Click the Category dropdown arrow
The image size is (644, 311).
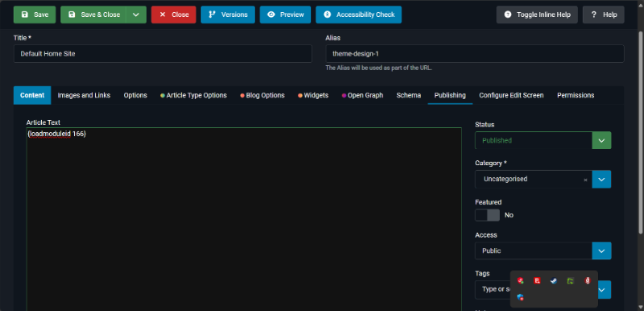pyautogui.click(x=601, y=180)
